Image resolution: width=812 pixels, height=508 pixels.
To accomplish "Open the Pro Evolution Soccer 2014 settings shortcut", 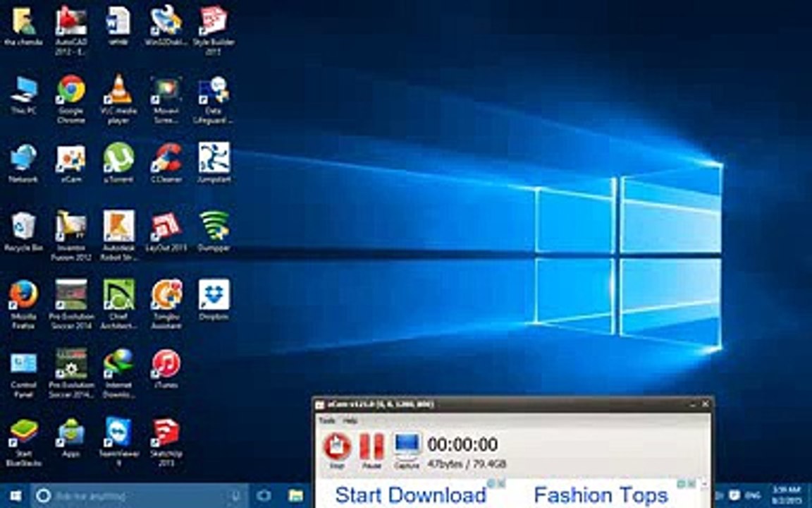I will coord(71,374).
